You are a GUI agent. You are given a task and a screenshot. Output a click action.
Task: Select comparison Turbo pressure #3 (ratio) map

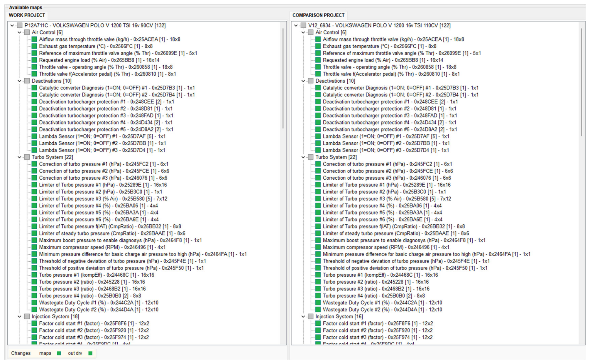pyautogui.click(x=376, y=289)
